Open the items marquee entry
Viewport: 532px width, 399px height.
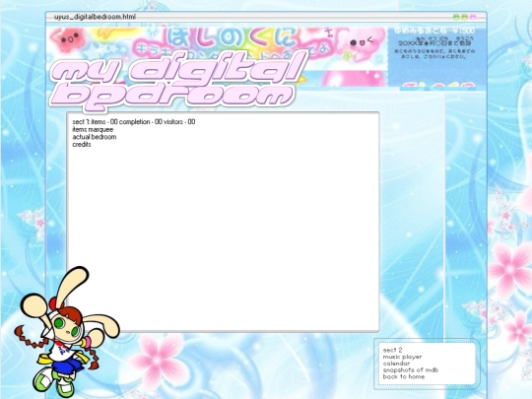93,130
